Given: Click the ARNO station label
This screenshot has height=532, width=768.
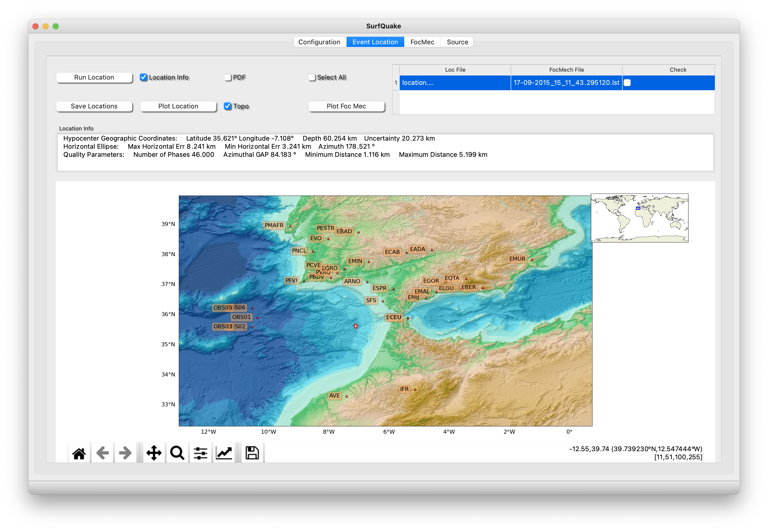Looking at the screenshot, I should pyautogui.click(x=352, y=281).
